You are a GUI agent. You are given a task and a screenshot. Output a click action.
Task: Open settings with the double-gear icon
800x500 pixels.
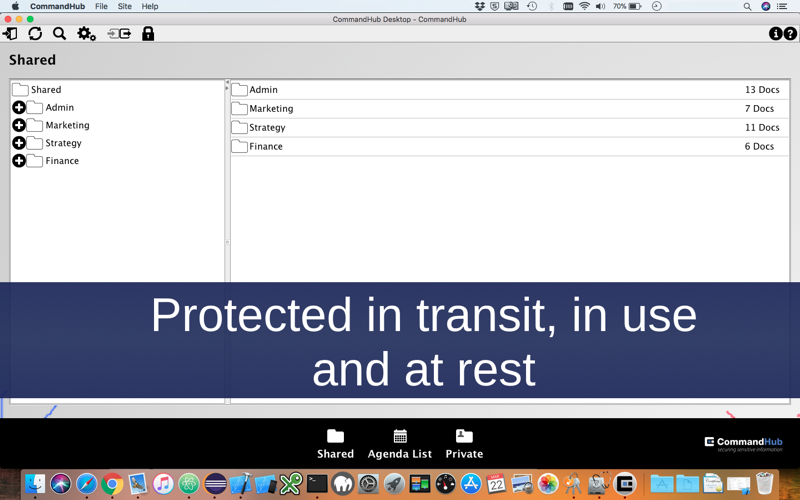pyautogui.click(x=86, y=34)
